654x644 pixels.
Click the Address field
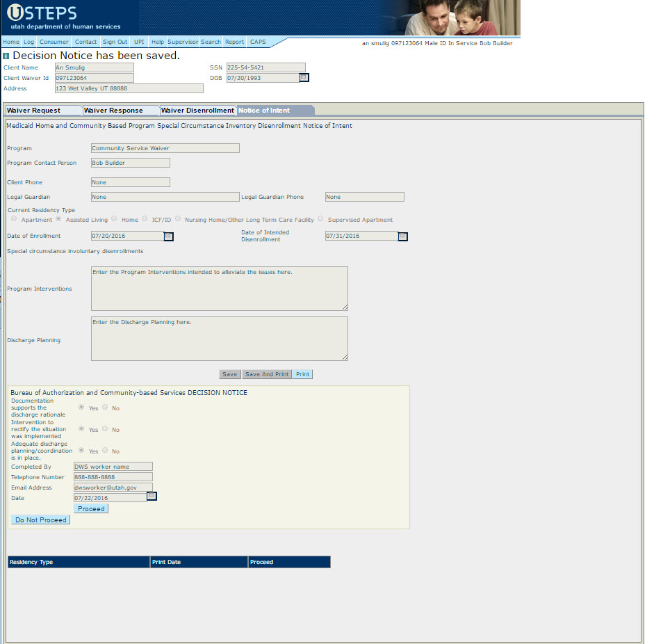pyautogui.click(x=129, y=88)
